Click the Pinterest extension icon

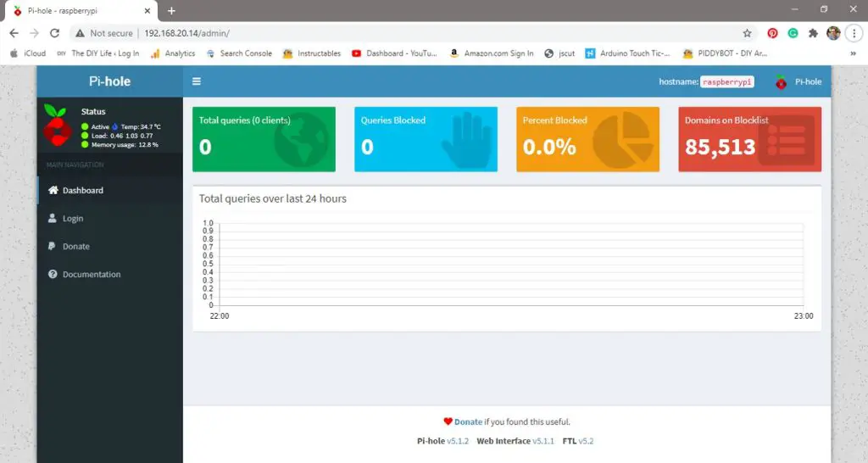click(772, 33)
